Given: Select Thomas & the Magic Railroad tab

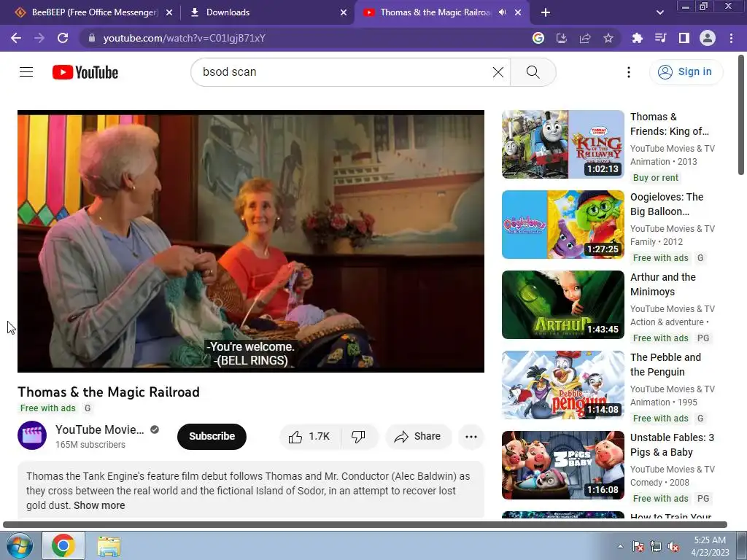Looking at the screenshot, I should [435, 12].
